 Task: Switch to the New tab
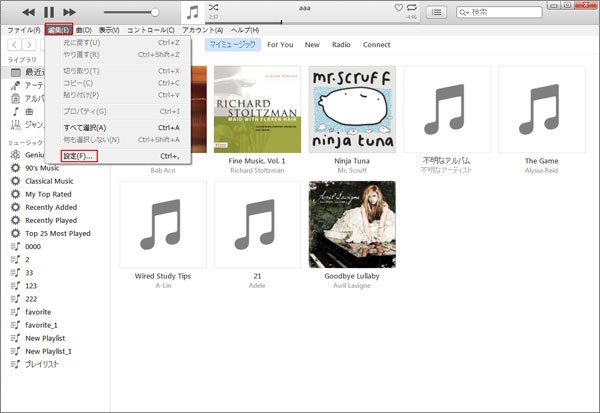pyautogui.click(x=312, y=45)
